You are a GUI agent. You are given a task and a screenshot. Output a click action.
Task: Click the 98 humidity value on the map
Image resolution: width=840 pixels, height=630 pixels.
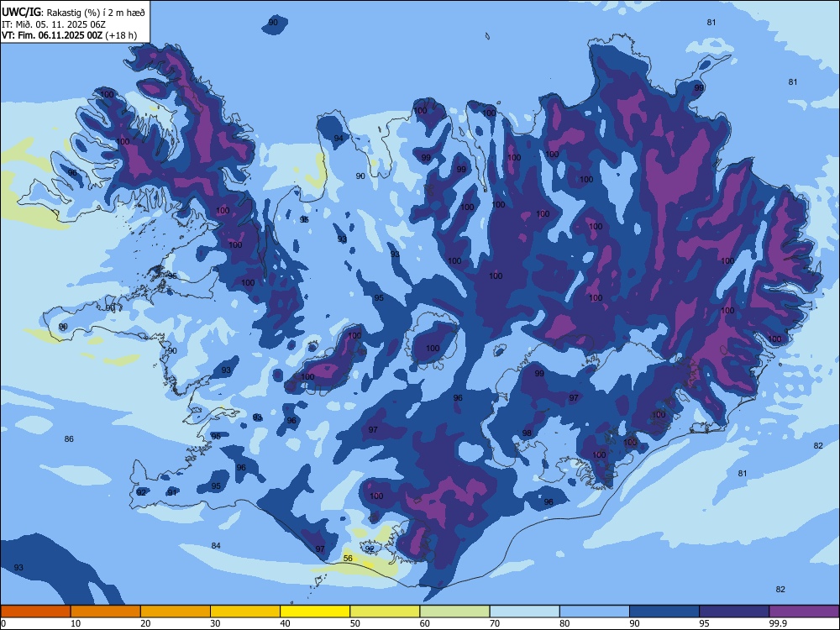[528, 433]
